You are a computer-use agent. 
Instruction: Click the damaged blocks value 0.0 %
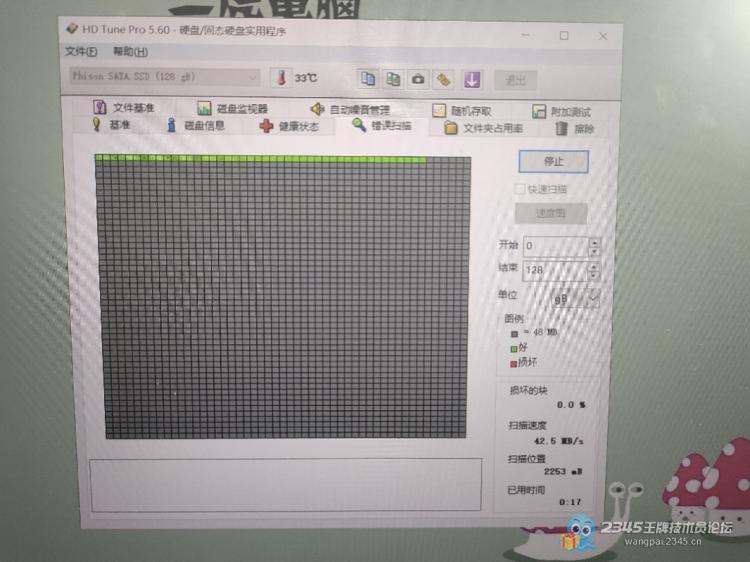pos(571,405)
